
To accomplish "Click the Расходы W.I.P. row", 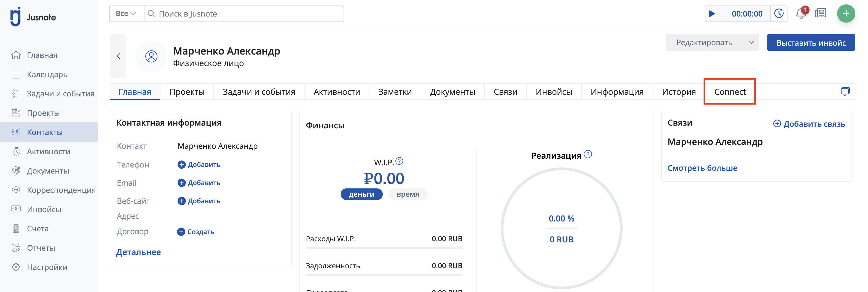I will coord(384,239).
